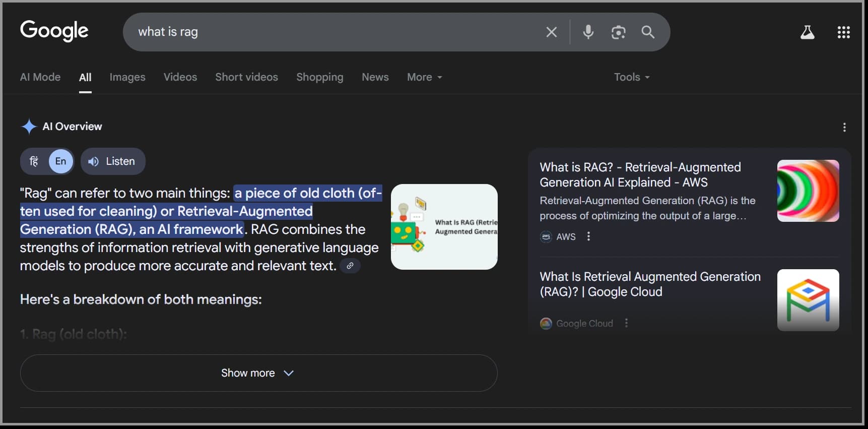Start voice search with microphone icon
868x429 pixels.
click(x=588, y=32)
